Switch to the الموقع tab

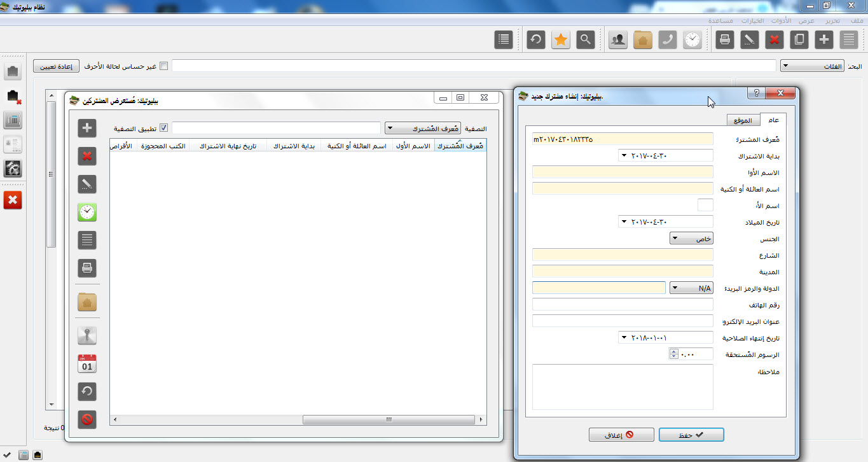tap(742, 121)
